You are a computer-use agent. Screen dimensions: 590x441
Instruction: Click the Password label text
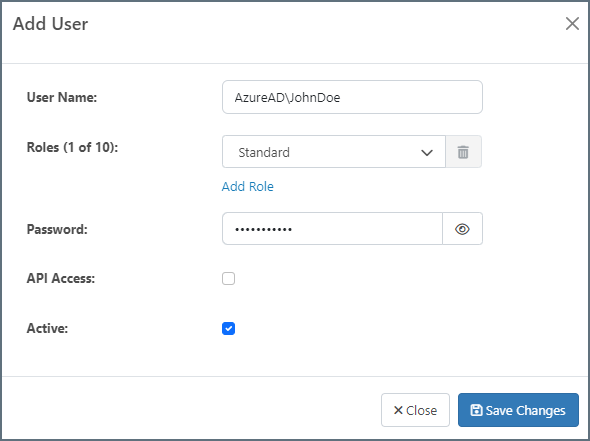[x=57, y=229]
